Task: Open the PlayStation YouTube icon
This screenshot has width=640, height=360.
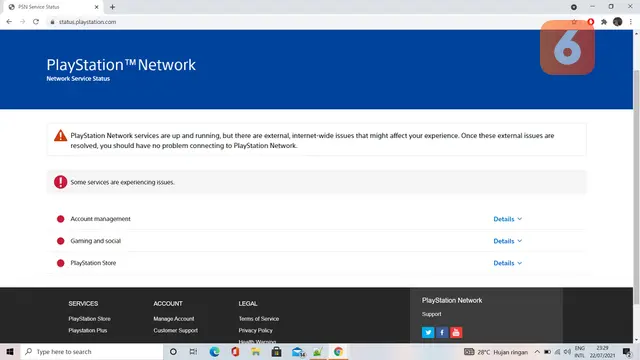Action: click(456, 332)
